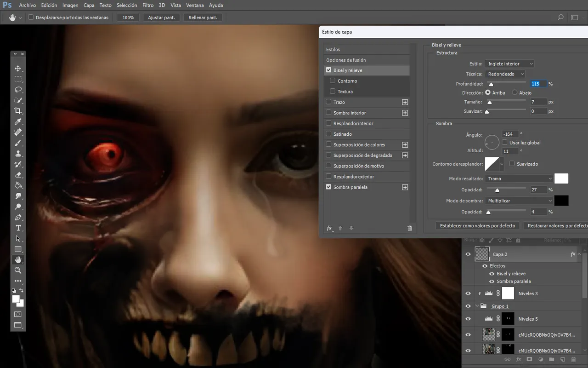588x368 pixels.
Task: Select the Abajo direction radio button
Action: pos(515,92)
